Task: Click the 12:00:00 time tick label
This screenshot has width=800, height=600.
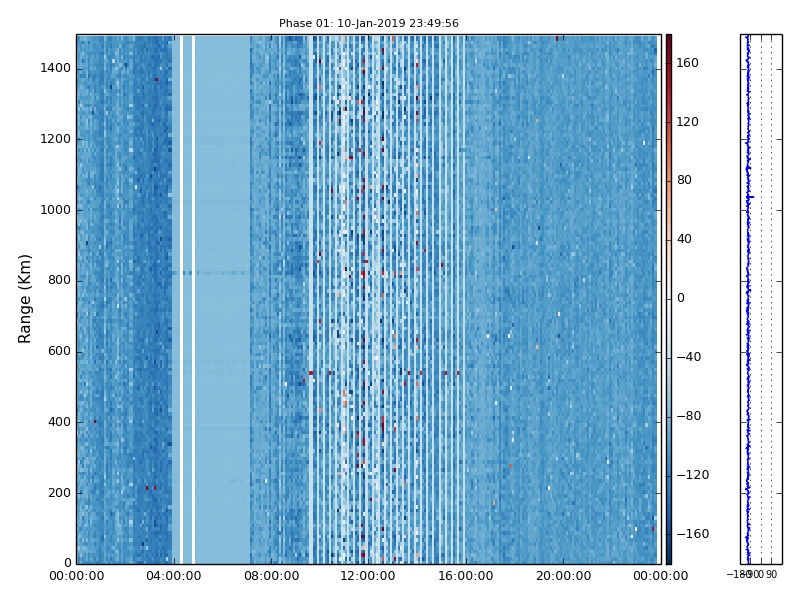Action: pyautogui.click(x=368, y=577)
